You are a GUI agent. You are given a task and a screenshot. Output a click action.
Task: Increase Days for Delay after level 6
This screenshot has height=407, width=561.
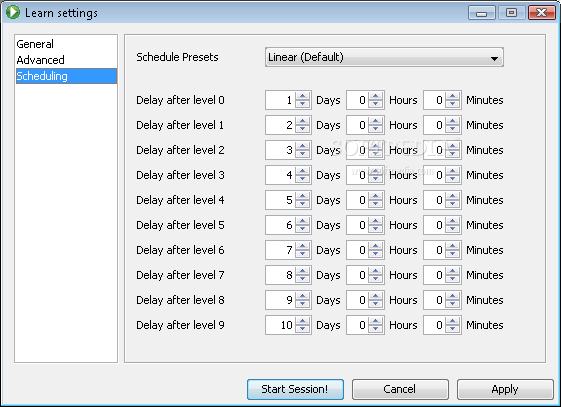303,246
